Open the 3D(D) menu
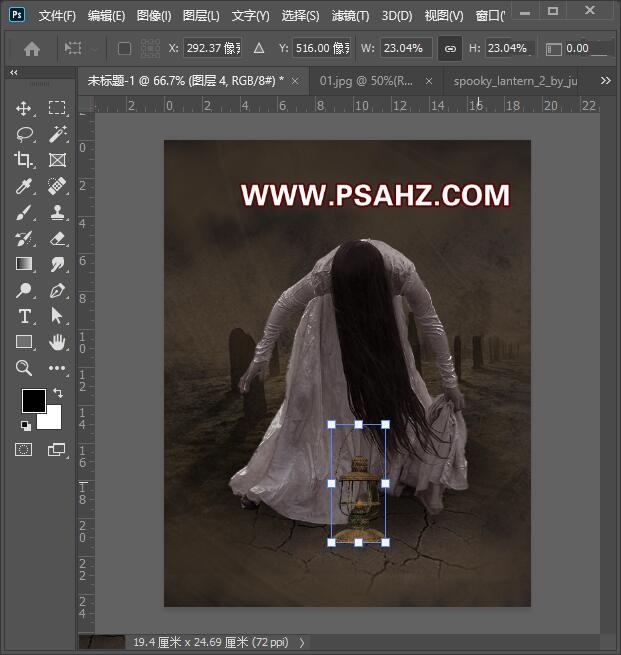Image resolution: width=621 pixels, height=655 pixels. pyautogui.click(x=397, y=16)
